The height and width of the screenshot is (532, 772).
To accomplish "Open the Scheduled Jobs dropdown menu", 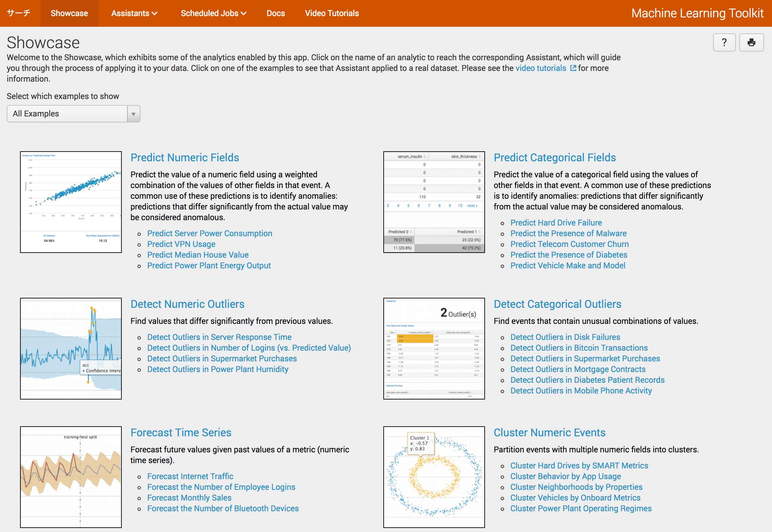I will pos(213,13).
